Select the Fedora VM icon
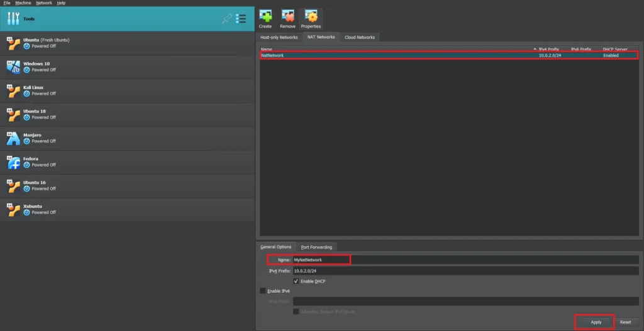The height and width of the screenshot is (331, 644). tap(13, 162)
